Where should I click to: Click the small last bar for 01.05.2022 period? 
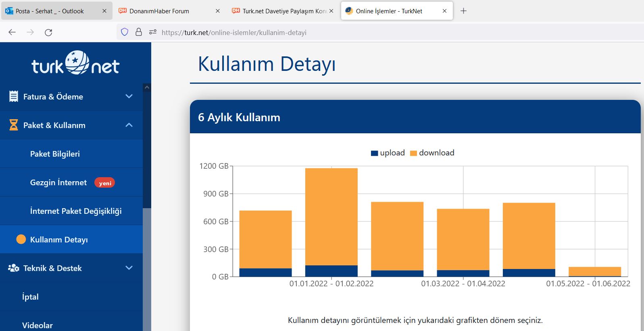click(x=595, y=271)
